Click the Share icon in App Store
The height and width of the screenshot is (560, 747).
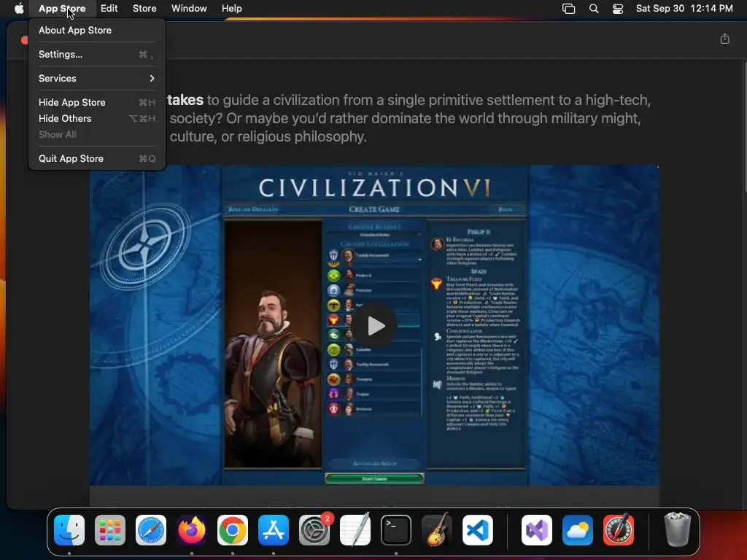pyautogui.click(x=724, y=39)
